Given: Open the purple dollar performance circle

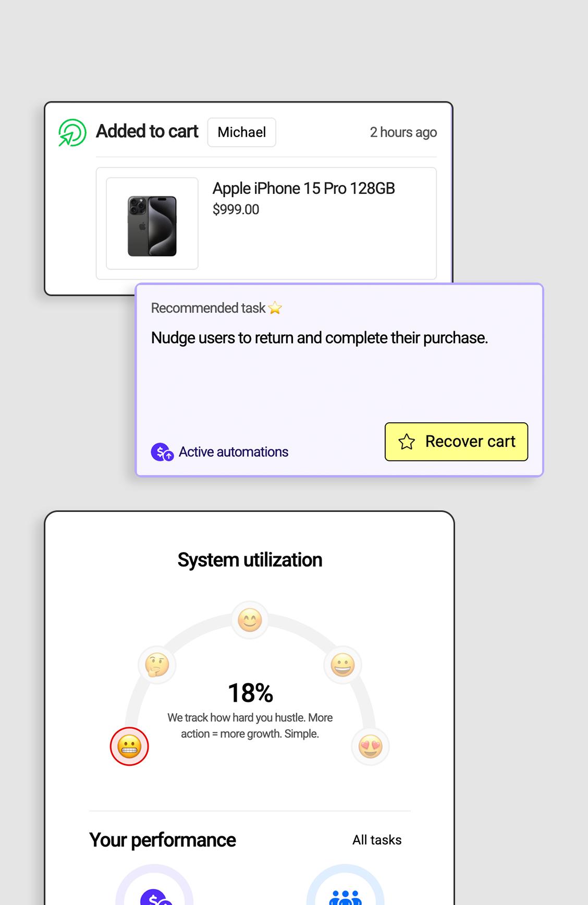Looking at the screenshot, I should [x=154, y=887].
